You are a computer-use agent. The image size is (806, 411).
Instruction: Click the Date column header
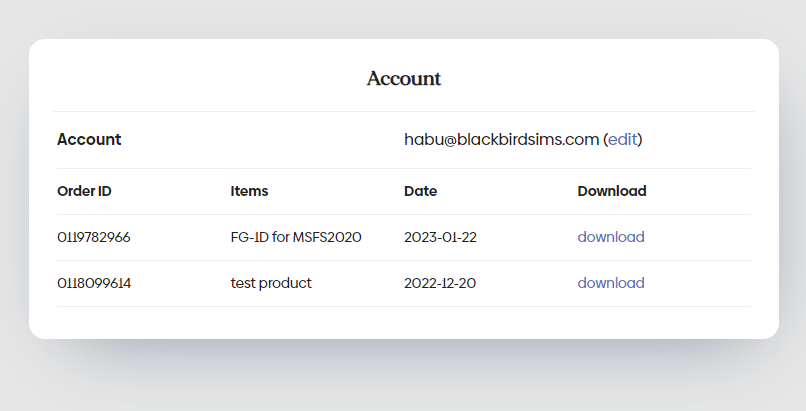click(420, 191)
